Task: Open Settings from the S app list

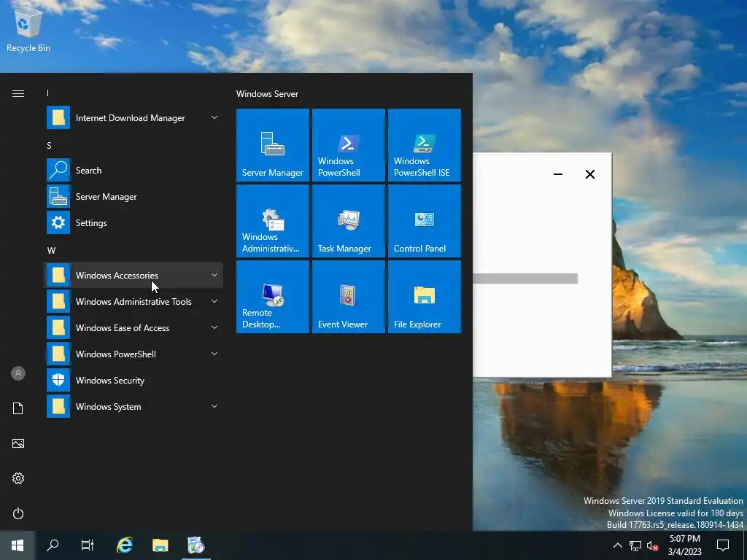Action: [x=134, y=223]
